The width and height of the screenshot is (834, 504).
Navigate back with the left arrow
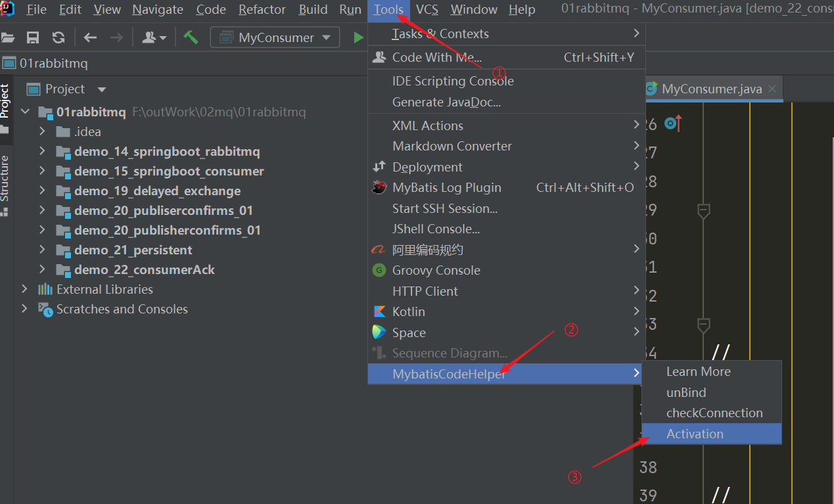(90, 37)
